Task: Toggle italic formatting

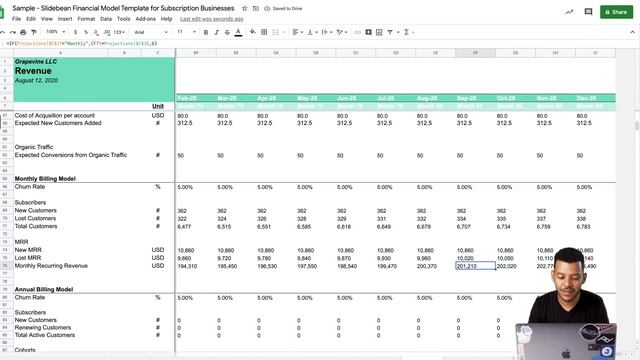Action: (x=216, y=32)
